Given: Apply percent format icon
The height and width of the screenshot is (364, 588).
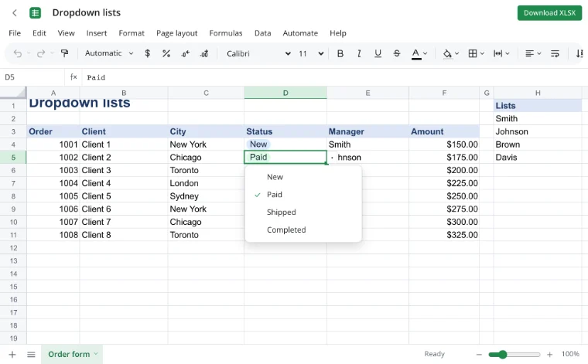Looking at the screenshot, I should (166, 53).
